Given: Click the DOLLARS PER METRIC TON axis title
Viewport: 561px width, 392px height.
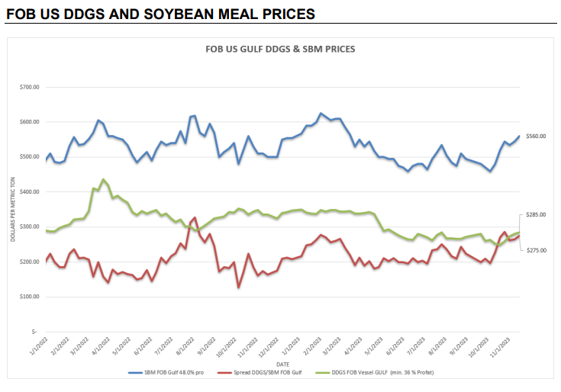Looking at the screenshot, I should tap(13, 210).
